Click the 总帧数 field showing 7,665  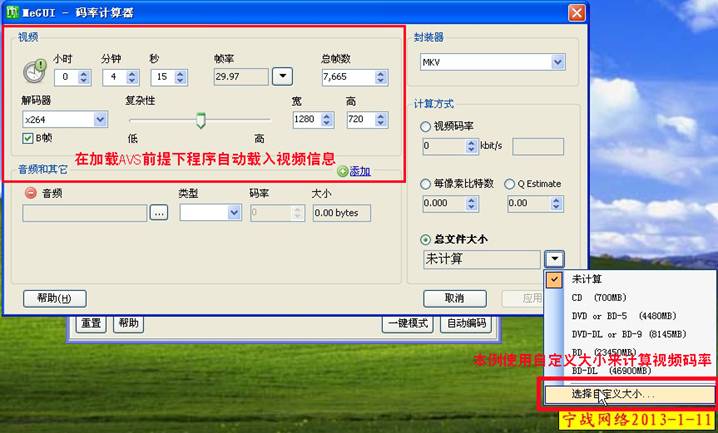pos(349,77)
